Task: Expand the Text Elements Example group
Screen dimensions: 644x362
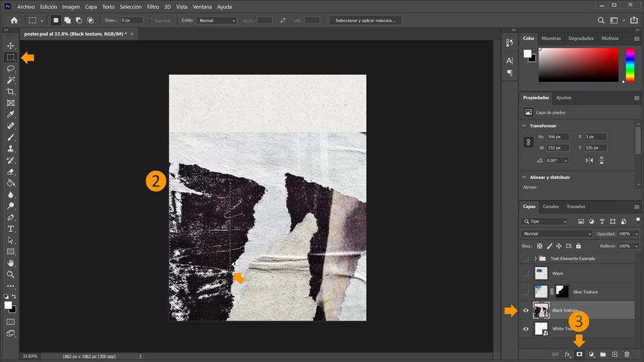Action: tap(535, 259)
